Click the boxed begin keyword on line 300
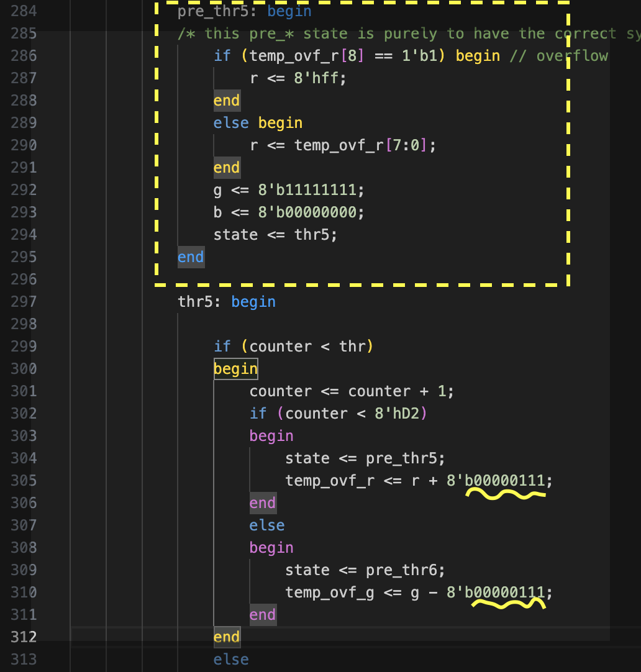This screenshot has height=672, width=641. (235, 369)
